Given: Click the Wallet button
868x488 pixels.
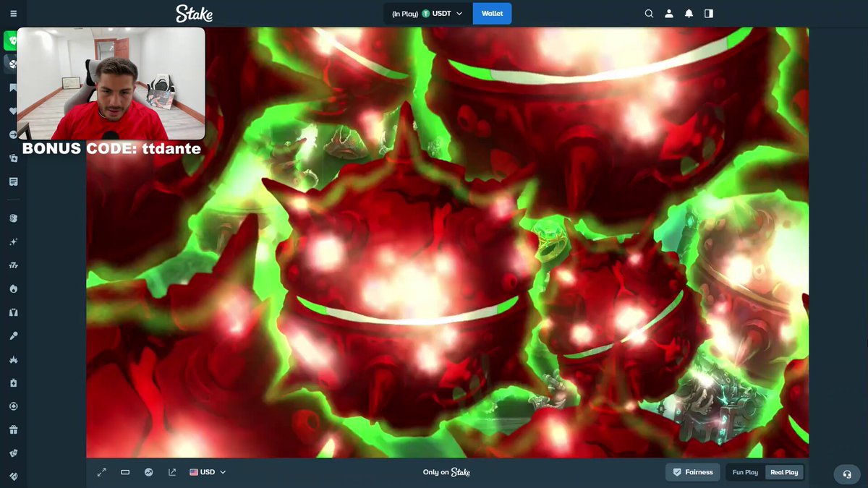Looking at the screenshot, I should (492, 14).
